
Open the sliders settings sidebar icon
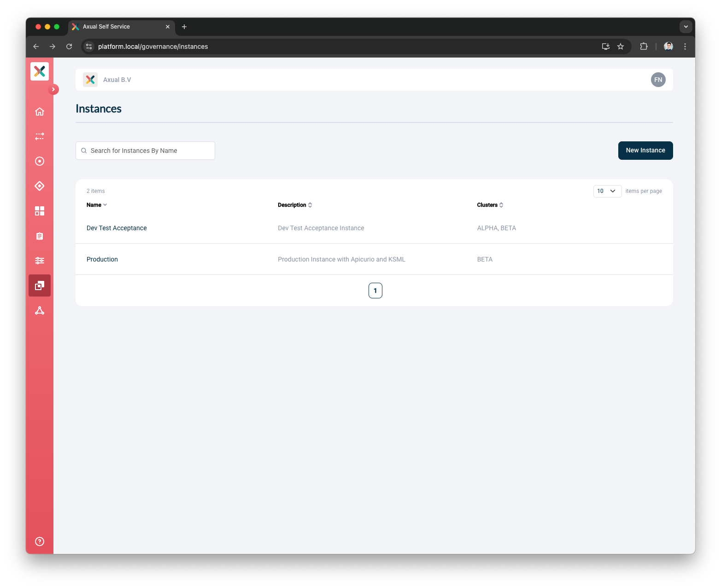[40, 261]
